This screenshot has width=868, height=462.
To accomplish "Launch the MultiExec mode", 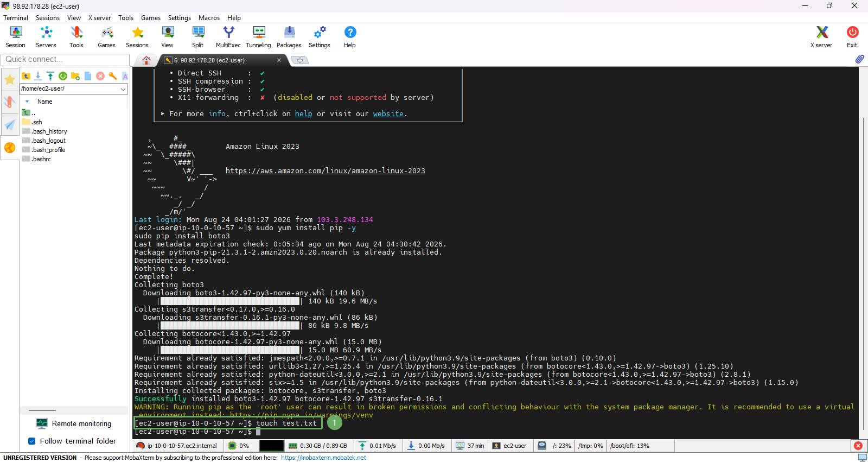I will tap(228, 37).
